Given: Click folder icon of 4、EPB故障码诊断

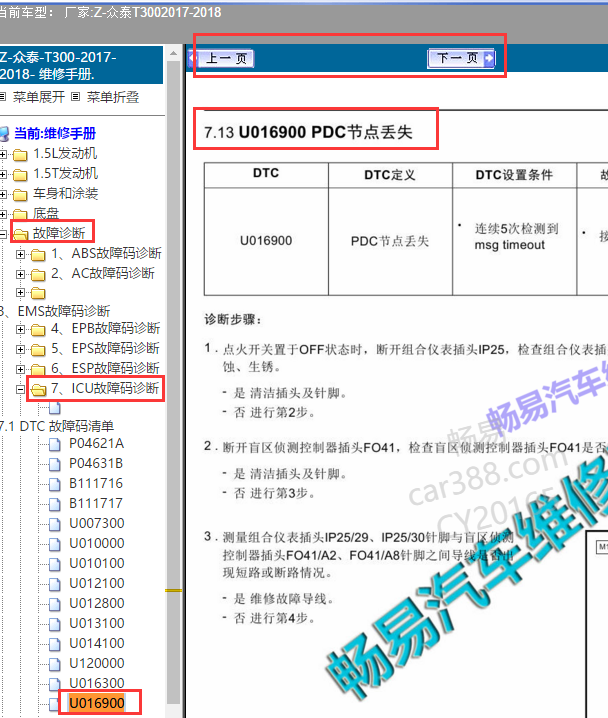Looking at the screenshot, I should [38, 329].
